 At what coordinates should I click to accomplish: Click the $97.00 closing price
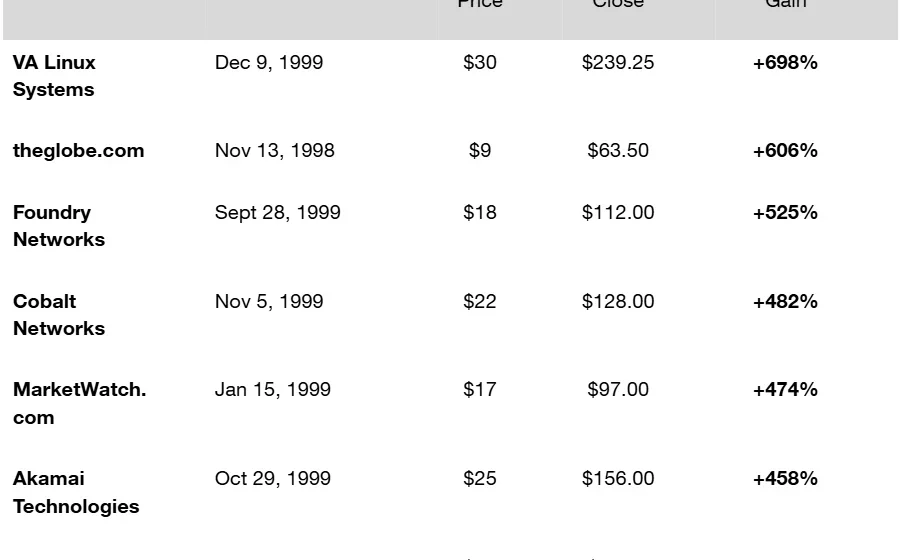click(x=618, y=389)
